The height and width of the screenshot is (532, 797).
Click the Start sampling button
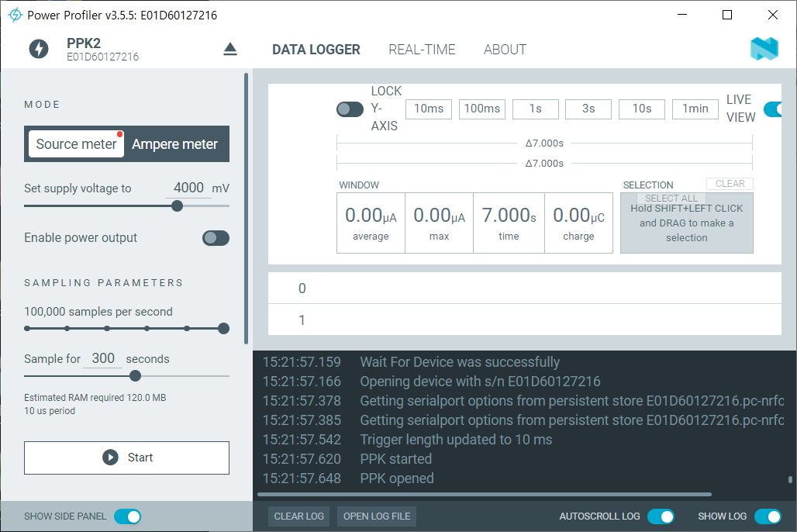pyautogui.click(x=126, y=458)
